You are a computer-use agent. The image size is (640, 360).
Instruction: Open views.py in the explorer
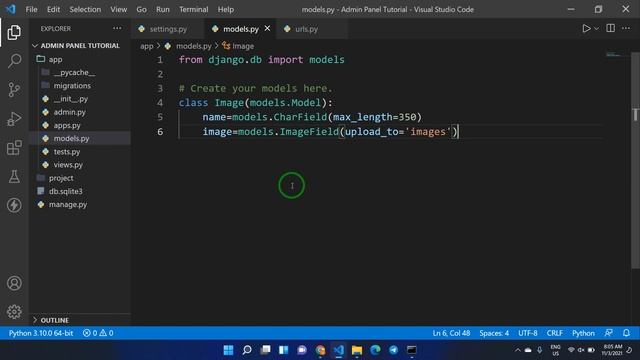[x=80, y=165]
